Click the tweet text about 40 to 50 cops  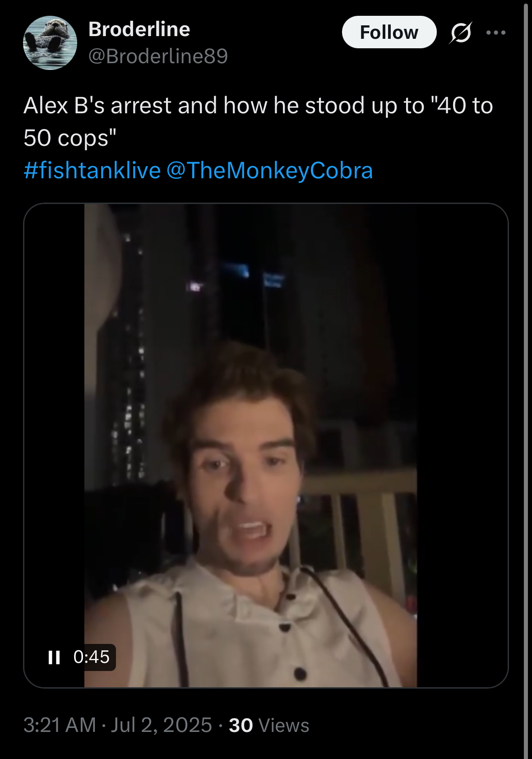tap(258, 121)
